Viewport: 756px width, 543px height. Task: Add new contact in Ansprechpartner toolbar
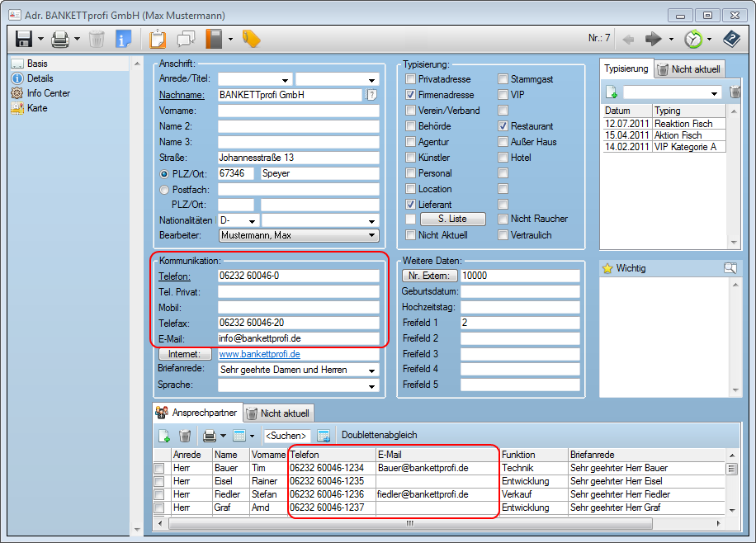click(x=164, y=436)
